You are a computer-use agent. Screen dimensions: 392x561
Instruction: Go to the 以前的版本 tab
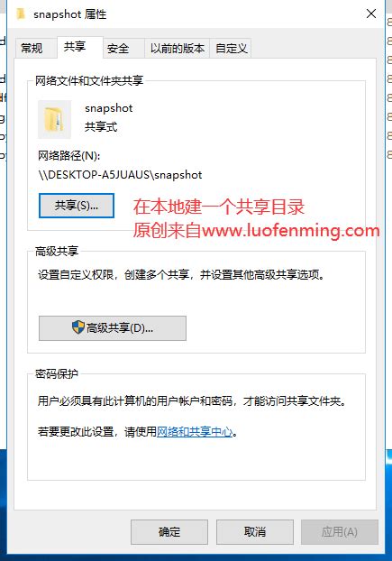point(178,49)
